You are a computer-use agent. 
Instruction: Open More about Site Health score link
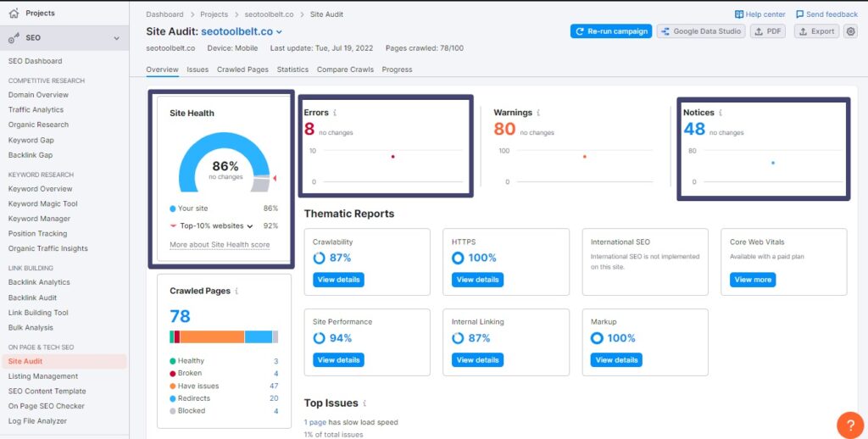coord(220,245)
